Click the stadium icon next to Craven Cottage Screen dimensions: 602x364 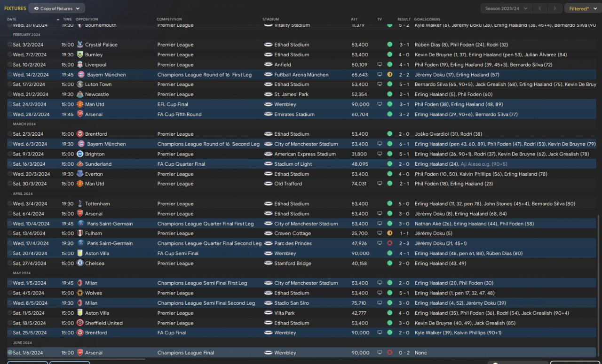point(268,233)
